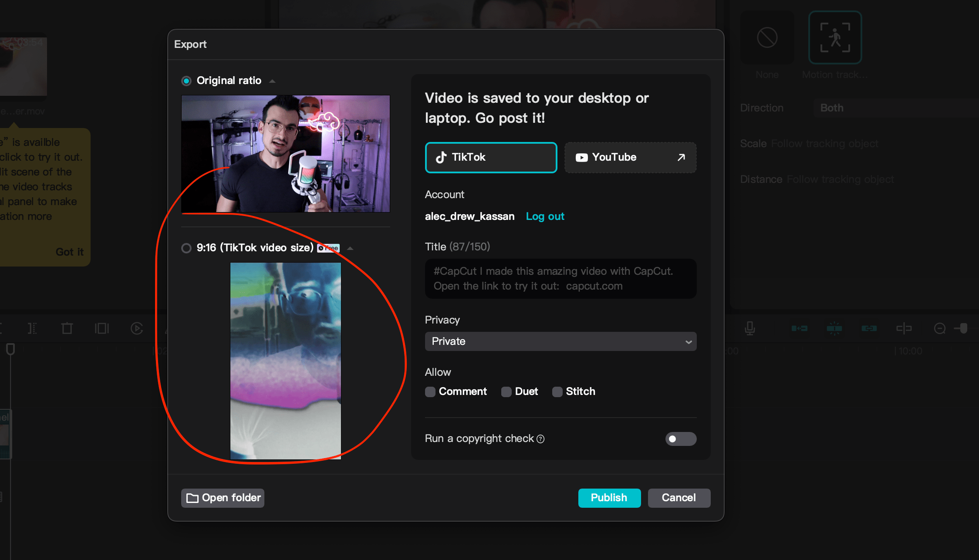
Task: Select the None tracking option icon
Action: (766, 37)
